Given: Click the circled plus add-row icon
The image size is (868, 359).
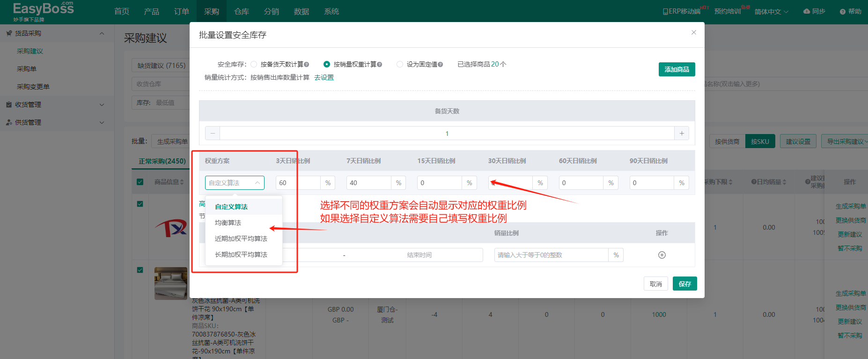Looking at the screenshot, I should 662,255.
